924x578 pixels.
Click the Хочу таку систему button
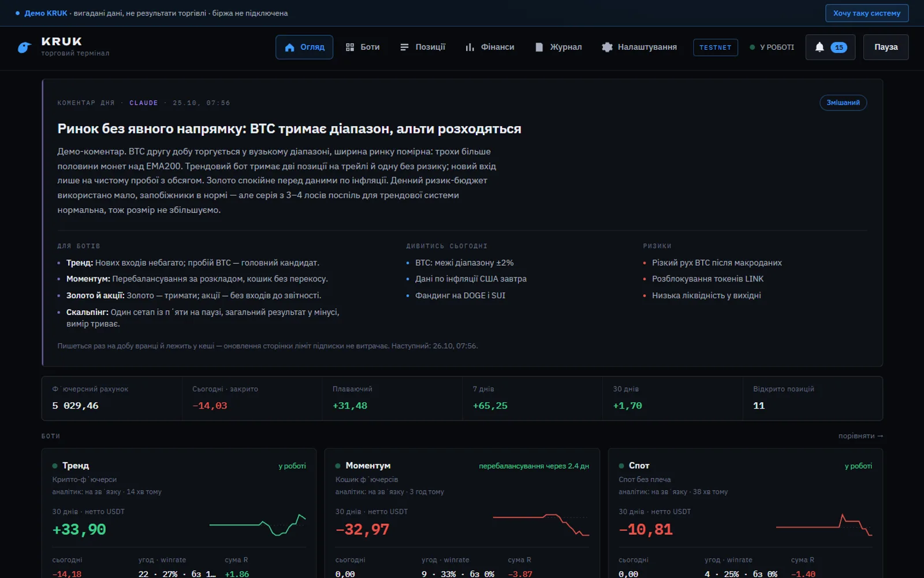click(x=867, y=13)
